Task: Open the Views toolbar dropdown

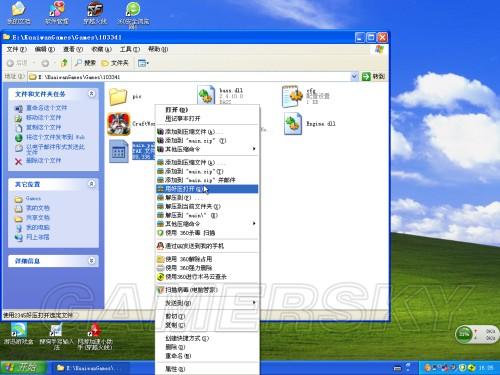Action: pyautogui.click(x=143, y=62)
